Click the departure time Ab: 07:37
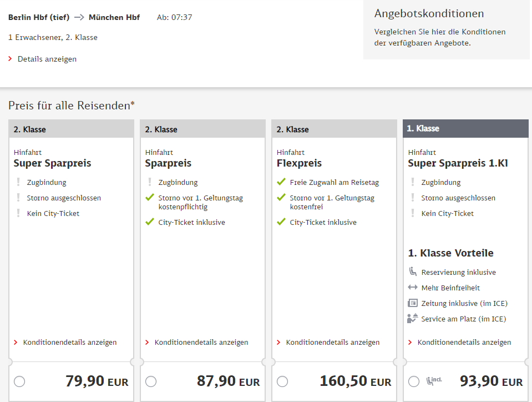Viewport: 532px width, 402px height. (174, 17)
